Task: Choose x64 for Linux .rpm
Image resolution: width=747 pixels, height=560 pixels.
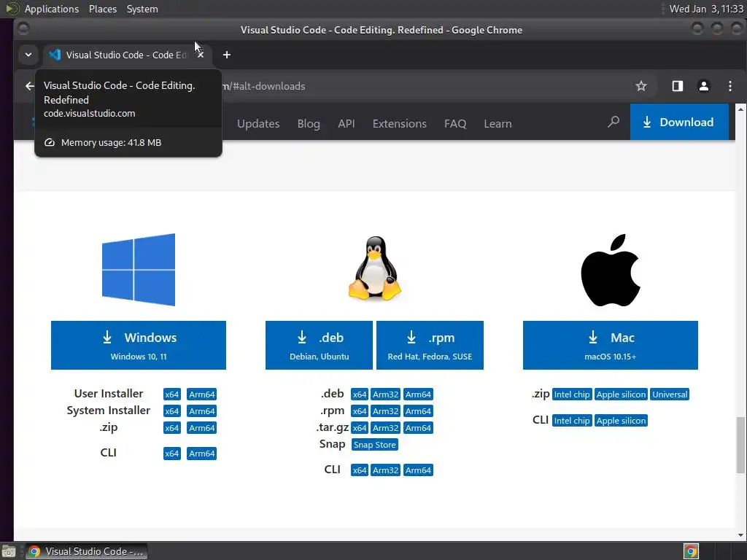Action: tap(360, 411)
